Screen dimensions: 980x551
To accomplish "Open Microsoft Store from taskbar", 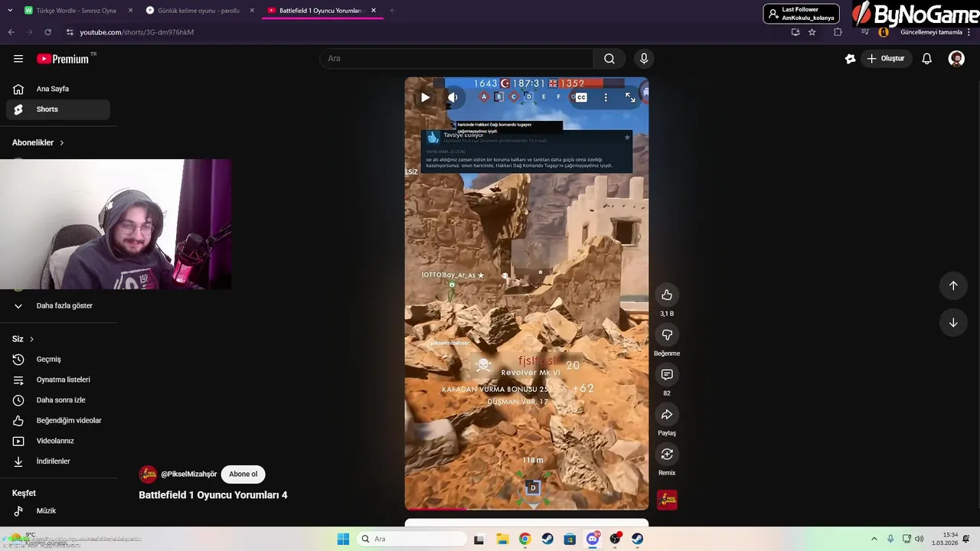I will pos(570,539).
